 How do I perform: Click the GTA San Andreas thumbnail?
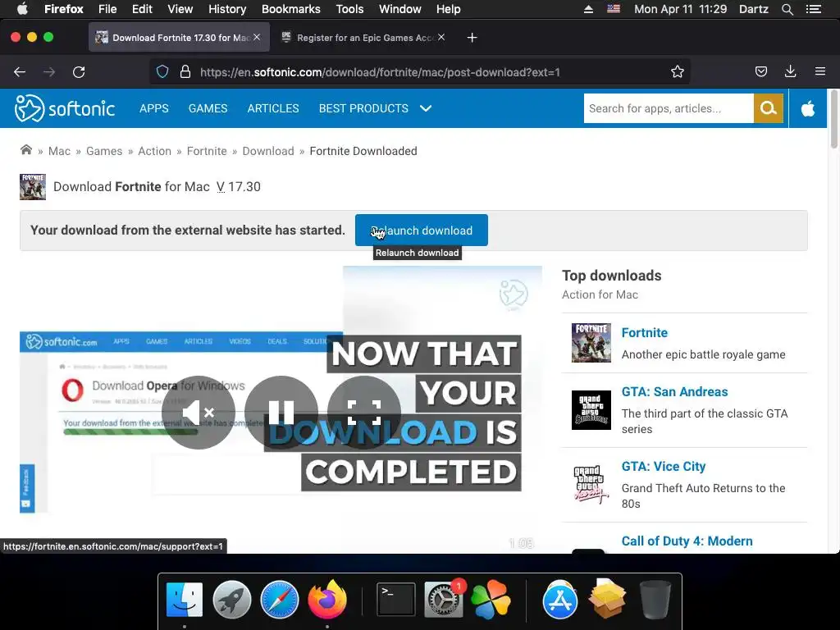(591, 410)
